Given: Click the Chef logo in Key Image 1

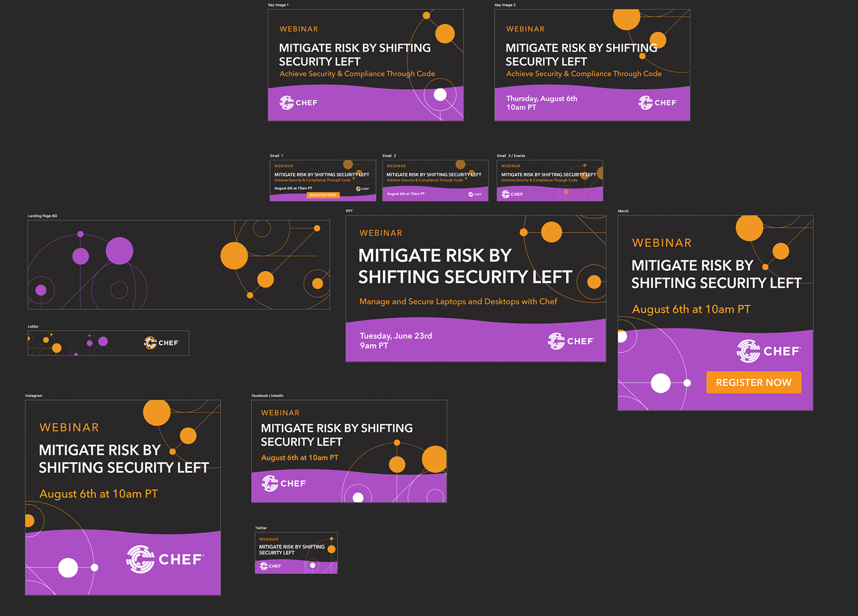Looking at the screenshot, I should [x=299, y=103].
